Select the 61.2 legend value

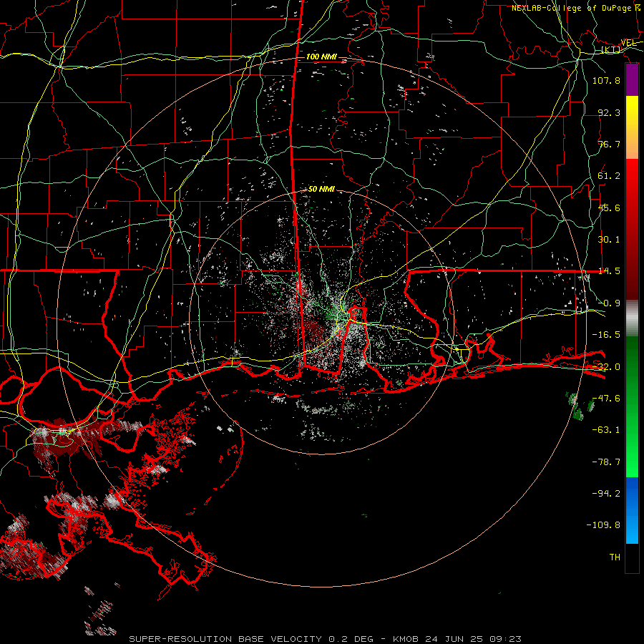pos(609,176)
